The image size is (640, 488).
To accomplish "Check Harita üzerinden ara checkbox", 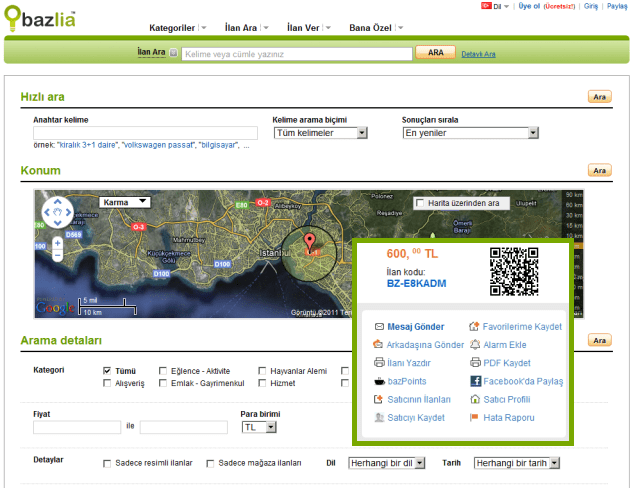I will (420, 203).
